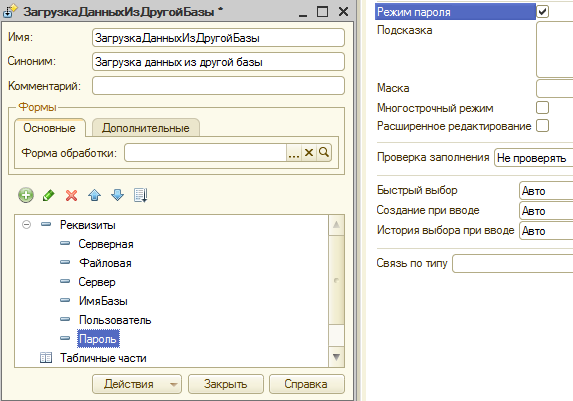Open the Действия dropdown arrow
The width and height of the screenshot is (573, 401).
[174, 384]
